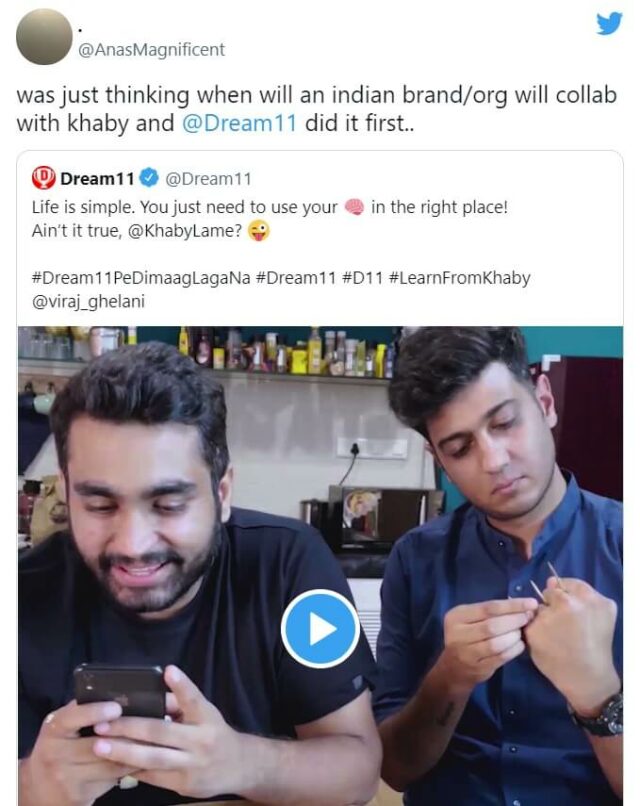Click the Twitter bird logo
The image size is (640, 806).
609,23
